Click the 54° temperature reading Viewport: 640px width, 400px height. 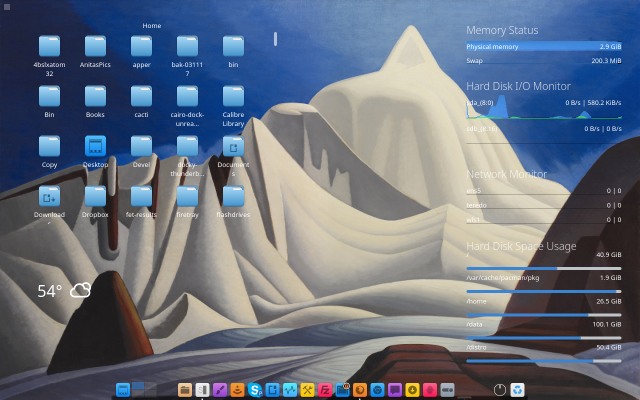tap(49, 291)
